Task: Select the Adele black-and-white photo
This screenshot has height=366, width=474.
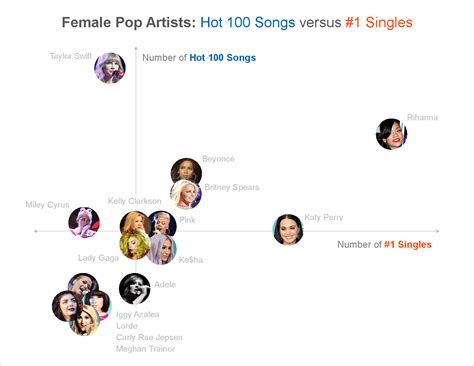Action: pos(135,289)
